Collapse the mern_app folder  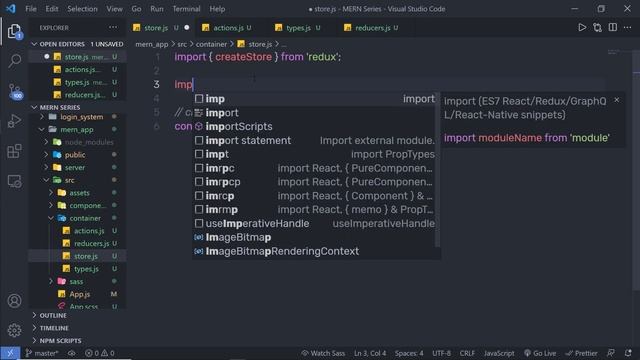coord(77,129)
